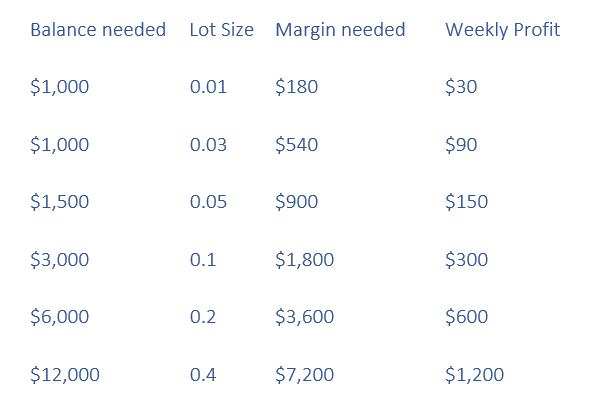Select the $3,000 balance cell
Viewport: 602px width, 416px height.
pyautogui.click(x=60, y=260)
